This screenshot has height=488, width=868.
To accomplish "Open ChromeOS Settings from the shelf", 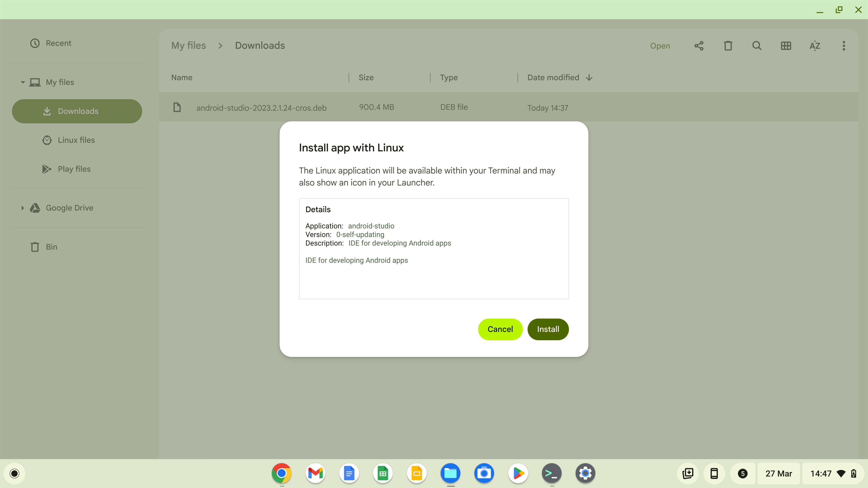I will (585, 473).
